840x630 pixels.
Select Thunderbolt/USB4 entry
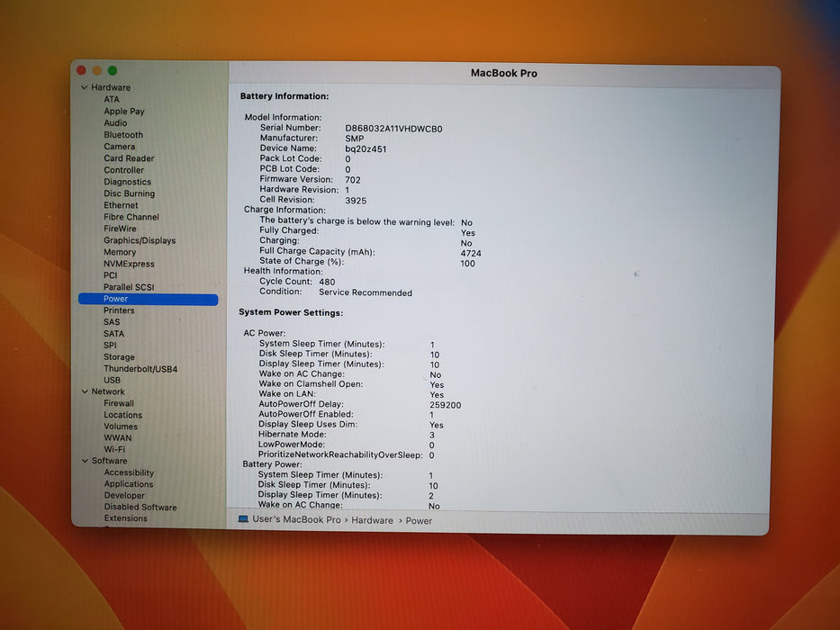coord(140,369)
